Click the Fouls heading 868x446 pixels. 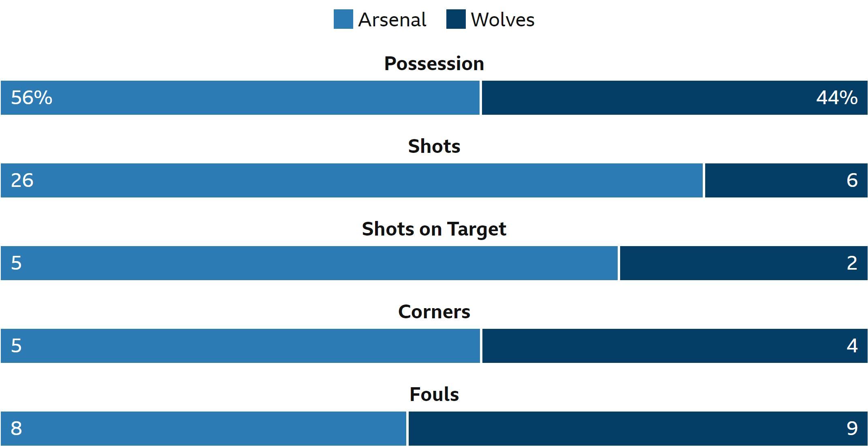434,395
